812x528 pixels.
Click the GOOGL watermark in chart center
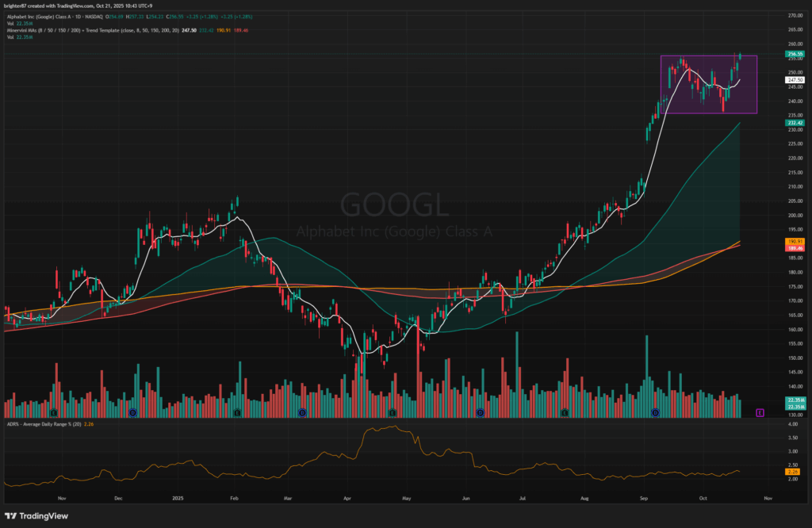point(394,205)
